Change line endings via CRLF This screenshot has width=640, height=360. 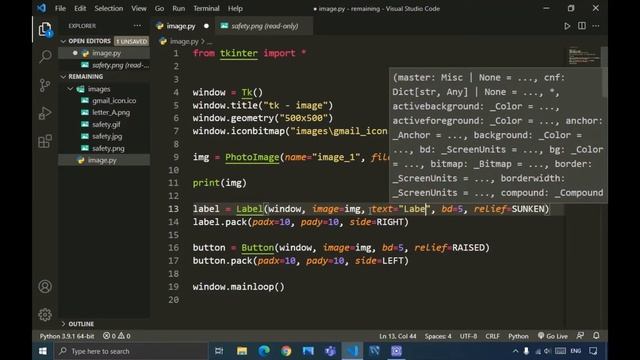click(492, 336)
